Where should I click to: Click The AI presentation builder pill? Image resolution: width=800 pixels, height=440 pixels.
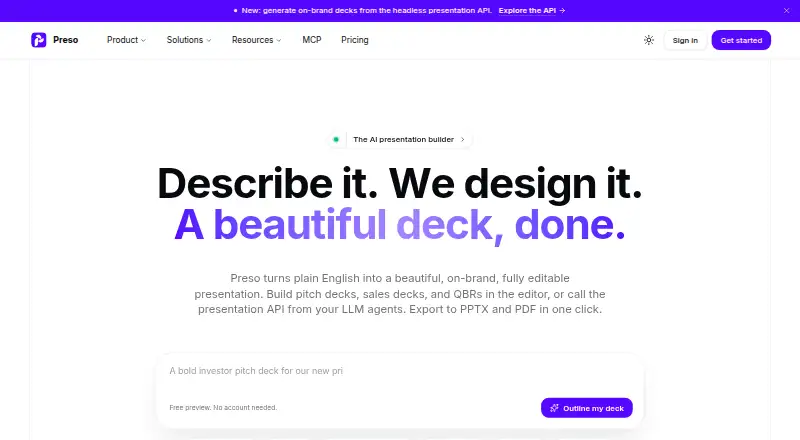point(399,139)
